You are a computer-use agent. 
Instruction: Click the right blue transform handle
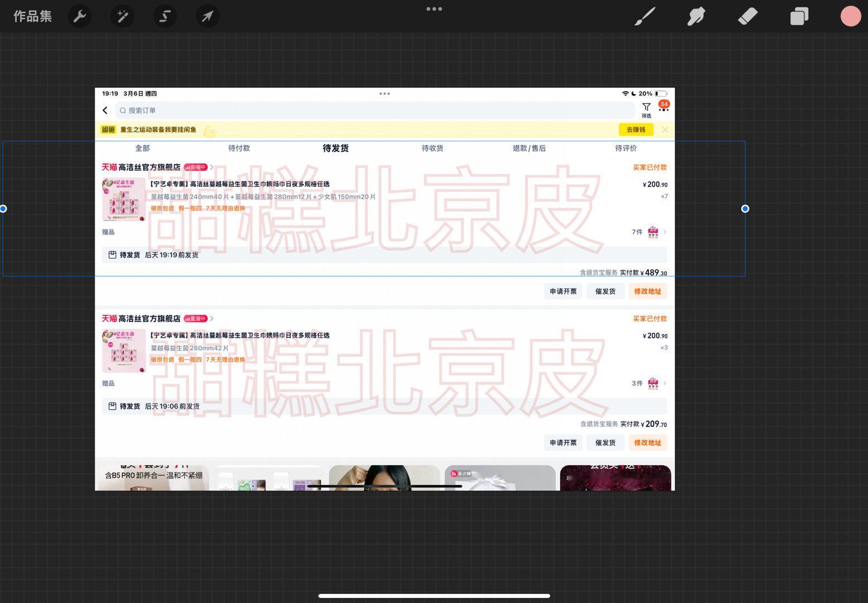coord(745,209)
